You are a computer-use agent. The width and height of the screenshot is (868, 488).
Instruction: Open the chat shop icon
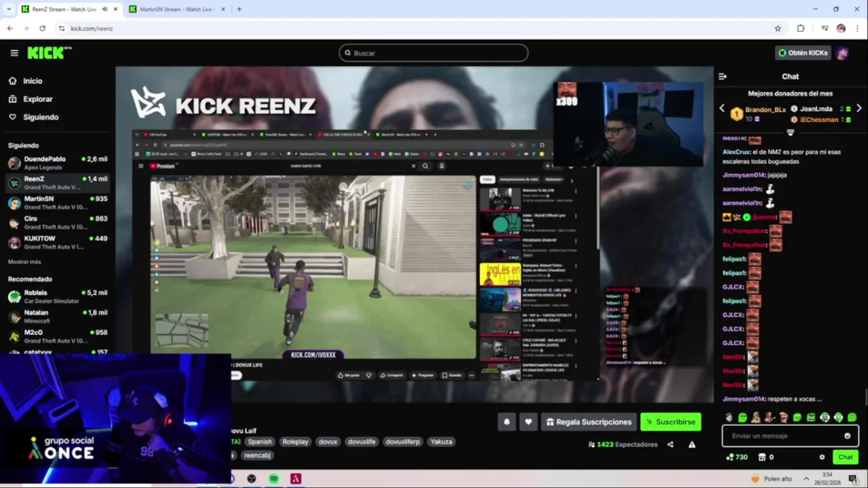tap(761, 457)
